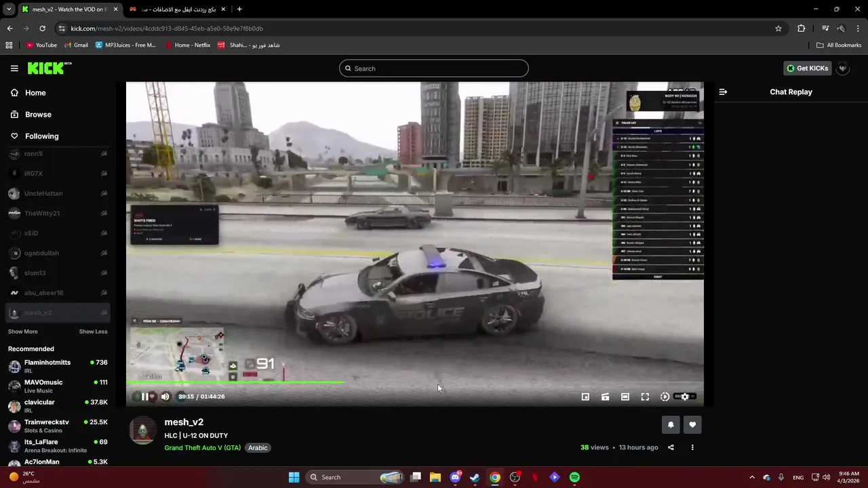Open Home in the Kick sidebar

(x=35, y=93)
